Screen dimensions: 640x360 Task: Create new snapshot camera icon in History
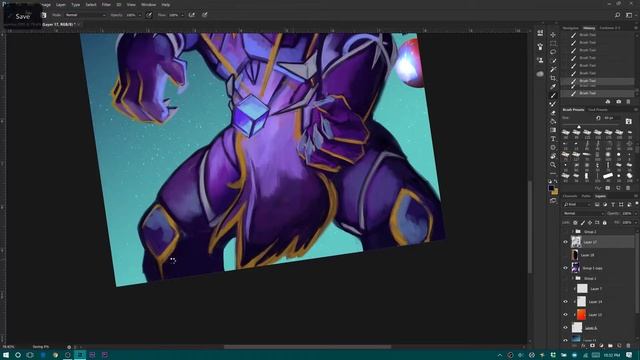click(618, 102)
